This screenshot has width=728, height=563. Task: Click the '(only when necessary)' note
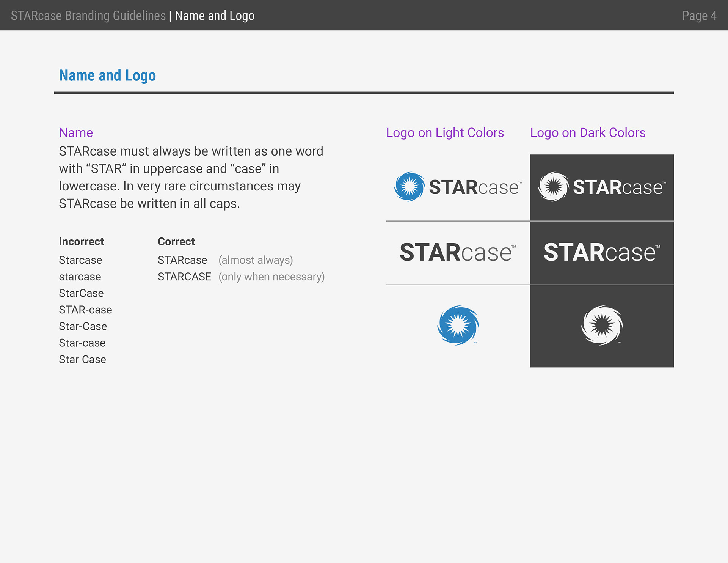[x=271, y=277]
